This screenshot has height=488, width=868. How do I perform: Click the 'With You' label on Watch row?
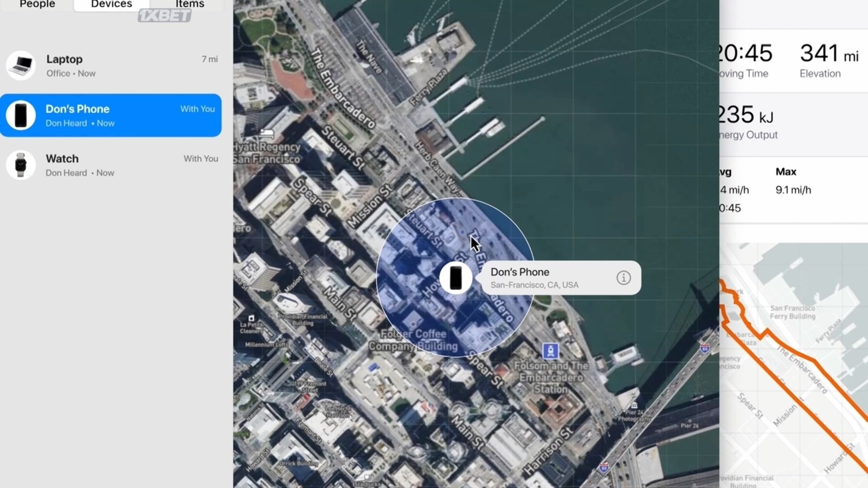pos(201,159)
